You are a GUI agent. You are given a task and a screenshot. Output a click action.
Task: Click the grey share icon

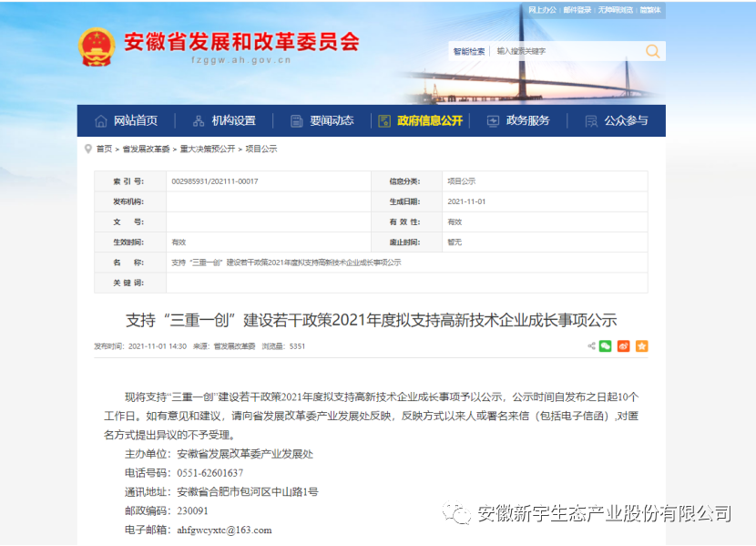(589, 346)
